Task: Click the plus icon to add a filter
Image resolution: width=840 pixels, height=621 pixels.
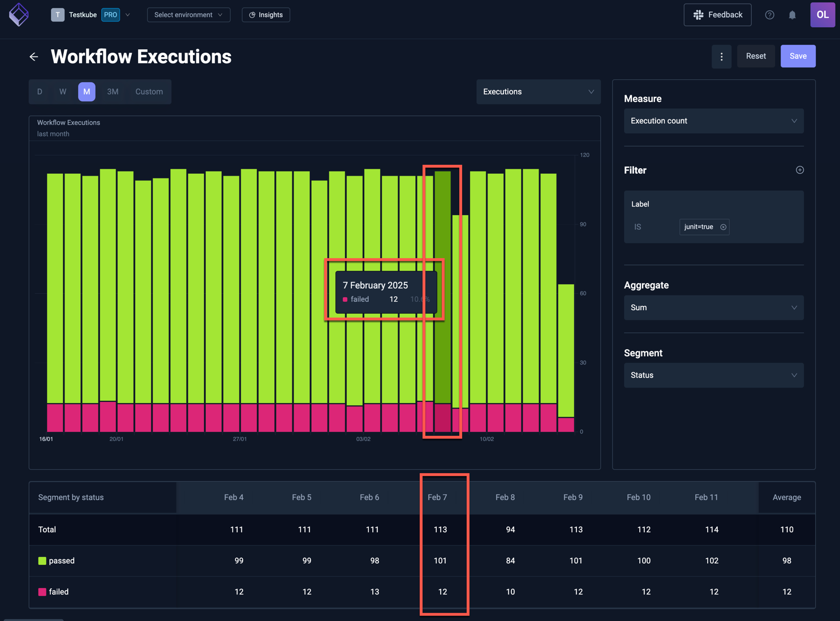Action: coord(800,170)
